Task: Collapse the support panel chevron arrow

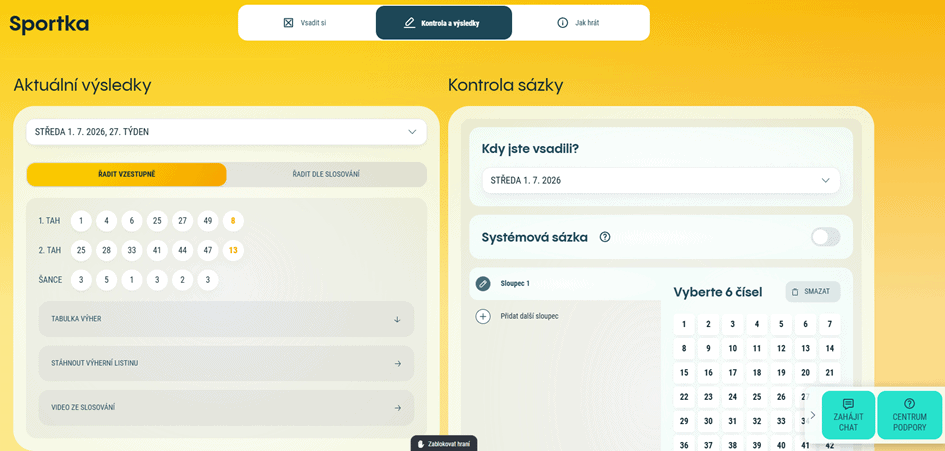Action: tap(813, 415)
